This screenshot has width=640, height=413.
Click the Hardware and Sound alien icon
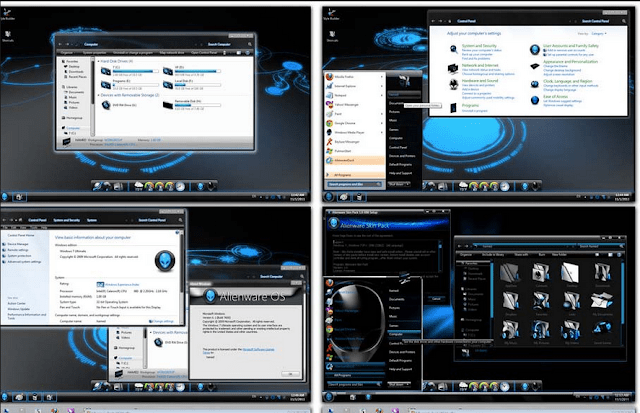pos(453,85)
